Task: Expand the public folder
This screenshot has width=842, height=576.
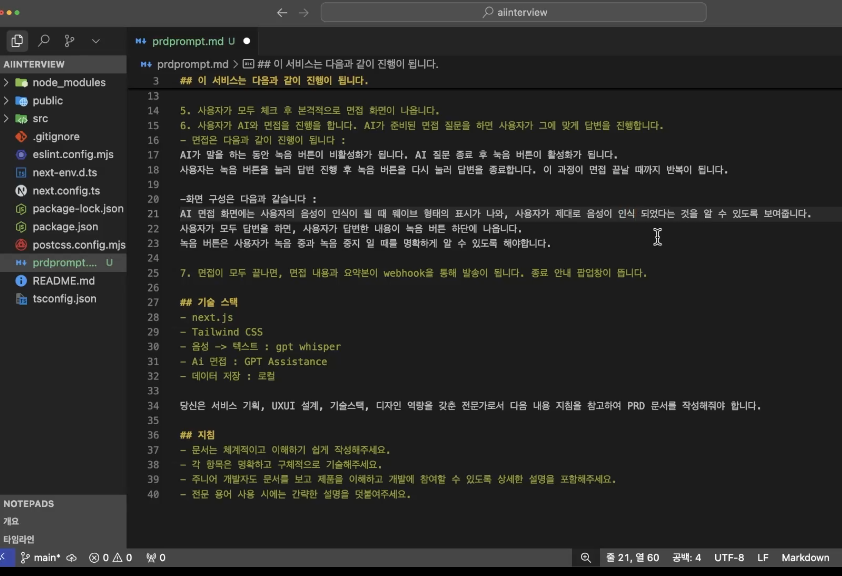Action: click(63, 100)
